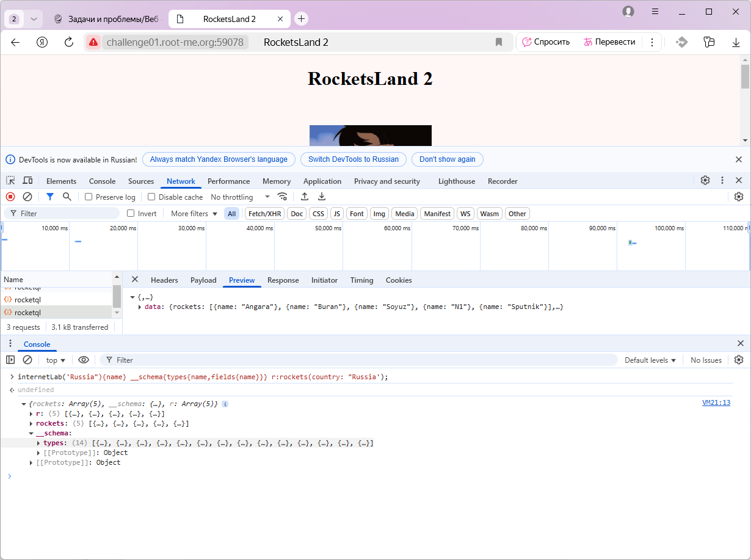Image resolution: width=751 pixels, height=560 pixels.
Task: Open network conditions wifi icon
Action: [x=282, y=197]
